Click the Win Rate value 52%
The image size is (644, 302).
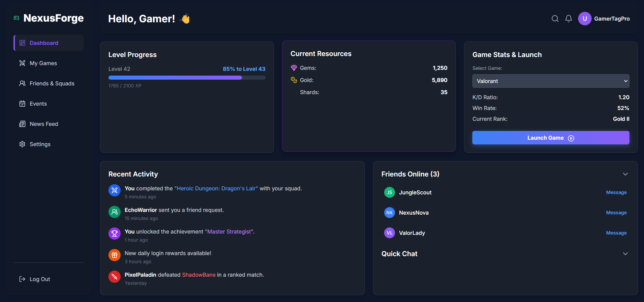pos(623,108)
